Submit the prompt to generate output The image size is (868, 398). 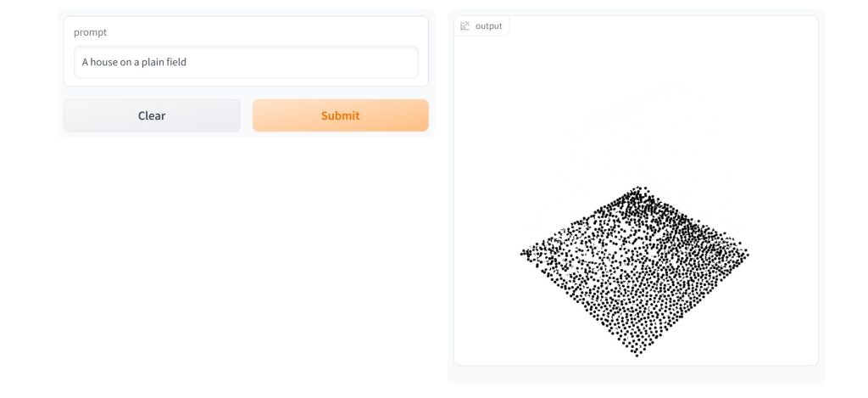pos(341,115)
